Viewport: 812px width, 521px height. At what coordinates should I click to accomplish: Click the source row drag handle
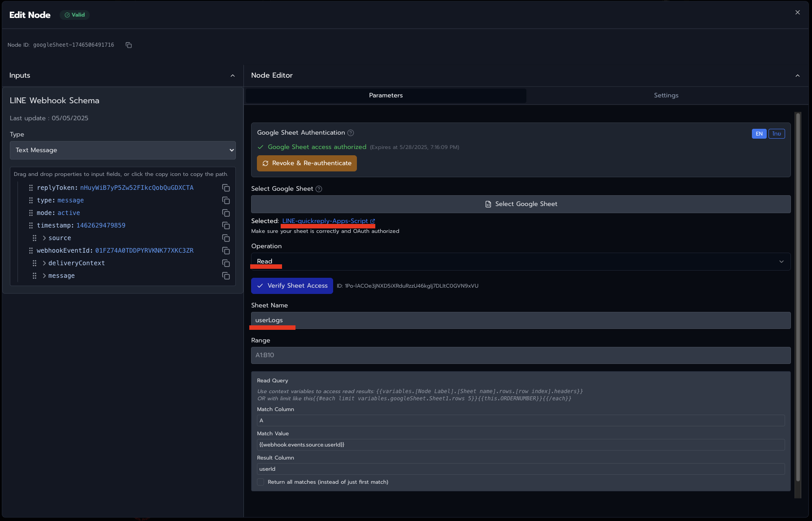[x=35, y=238]
